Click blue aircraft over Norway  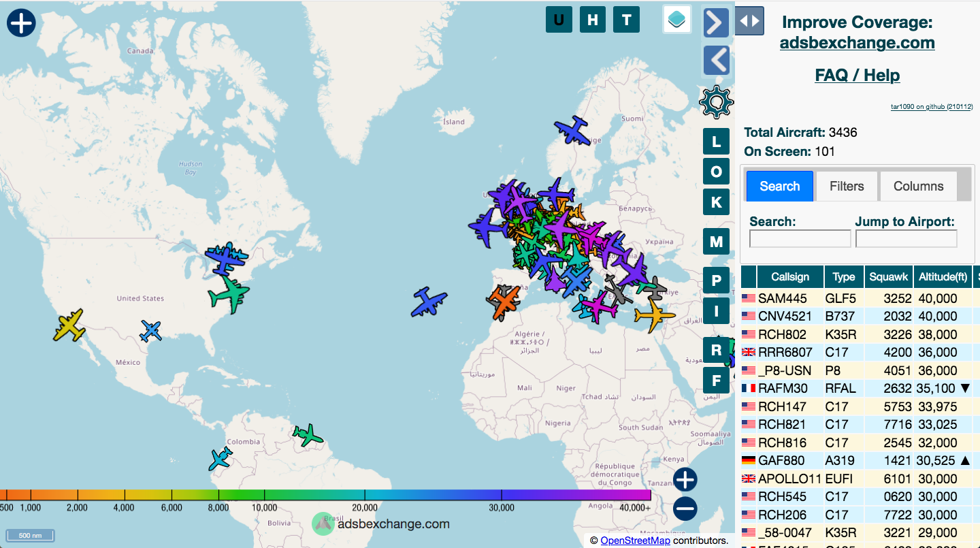(573, 130)
